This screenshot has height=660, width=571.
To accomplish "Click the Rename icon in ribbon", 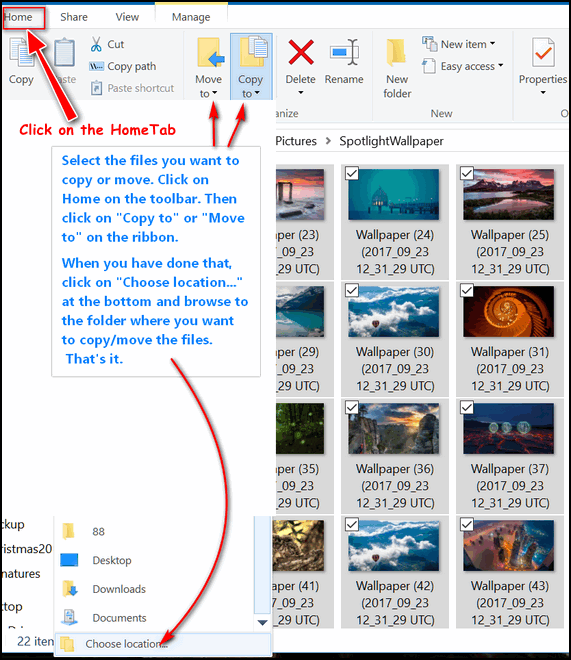I will pos(344,52).
